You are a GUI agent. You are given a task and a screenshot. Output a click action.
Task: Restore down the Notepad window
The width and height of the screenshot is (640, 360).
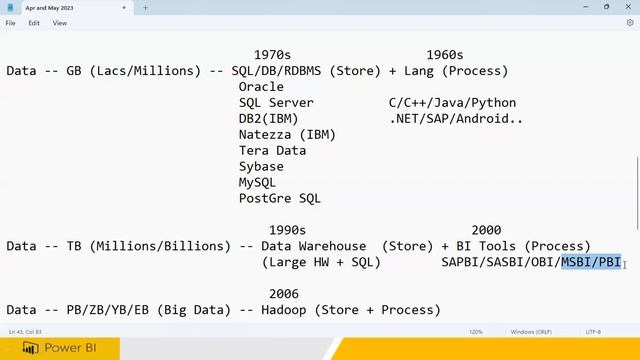pyautogui.click(x=607, y=7)
